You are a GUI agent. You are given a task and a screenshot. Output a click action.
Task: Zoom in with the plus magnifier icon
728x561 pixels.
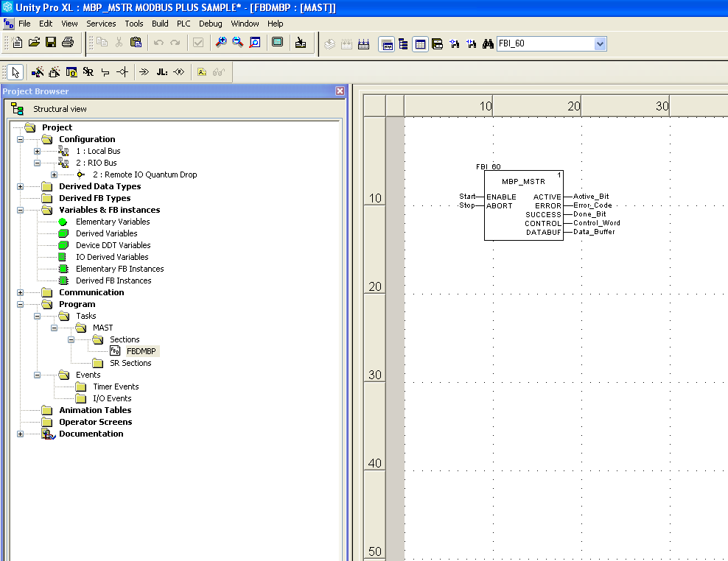(x=221, y=43)
